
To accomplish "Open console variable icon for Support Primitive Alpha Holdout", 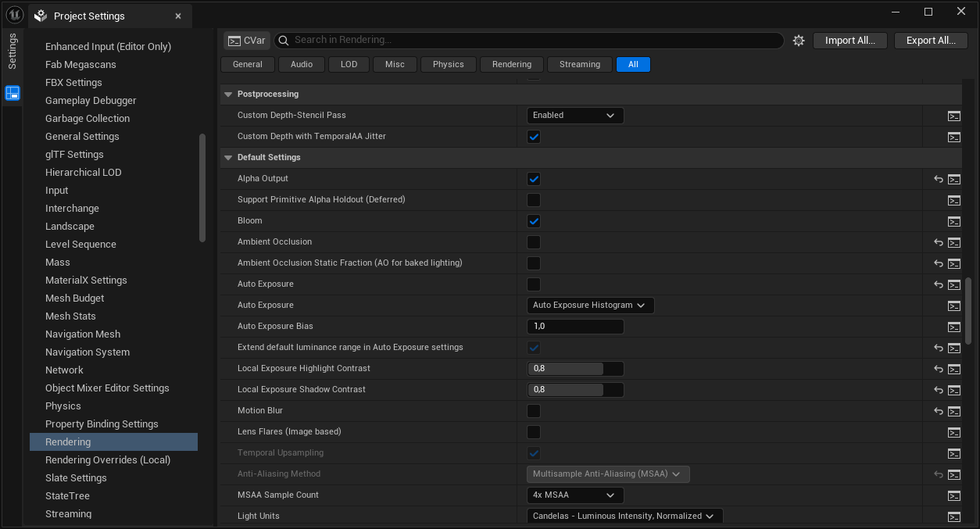I will pos(954,200).
